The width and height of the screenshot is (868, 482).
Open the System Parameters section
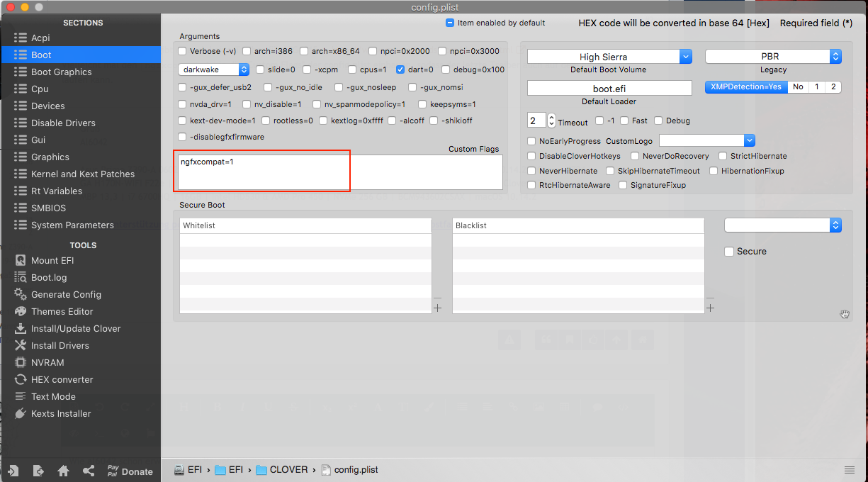[72, 225]
